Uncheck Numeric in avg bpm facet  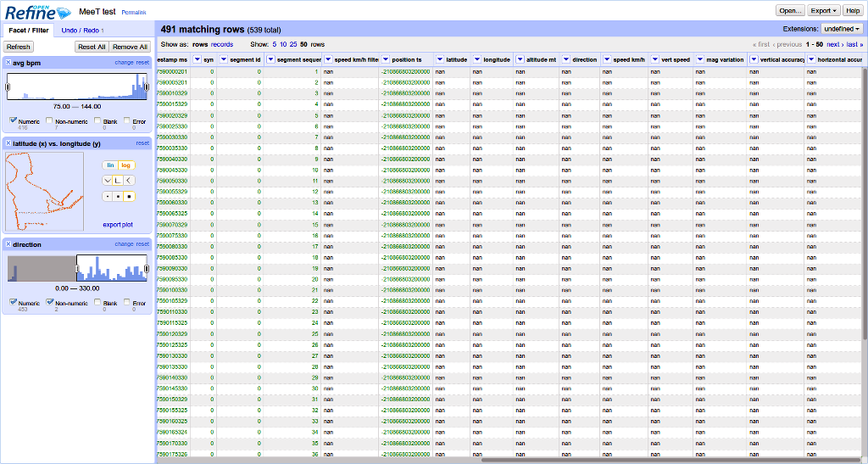pyautogui.click(x=14, y=120)
